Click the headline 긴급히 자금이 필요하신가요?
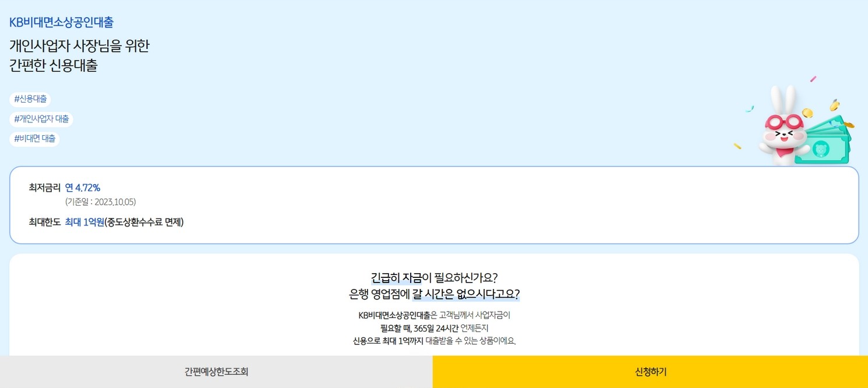This screenshot has height=388, width=868. coord(433,277)
